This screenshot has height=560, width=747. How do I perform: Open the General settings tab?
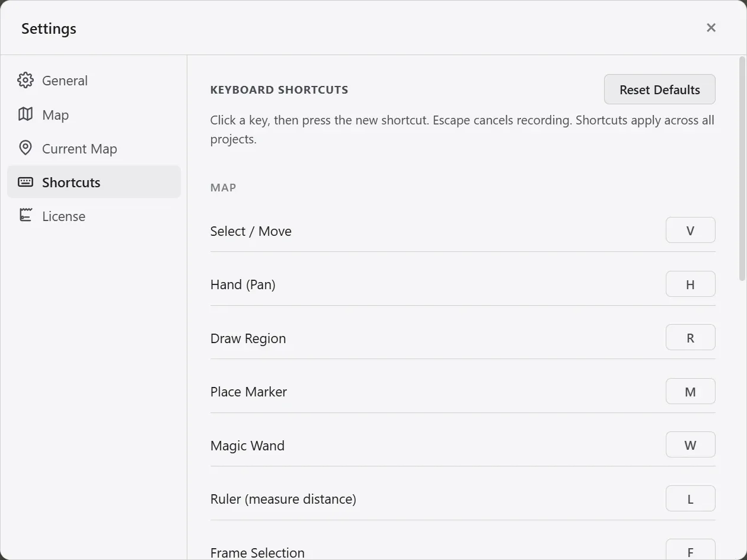tap(94, 81)
